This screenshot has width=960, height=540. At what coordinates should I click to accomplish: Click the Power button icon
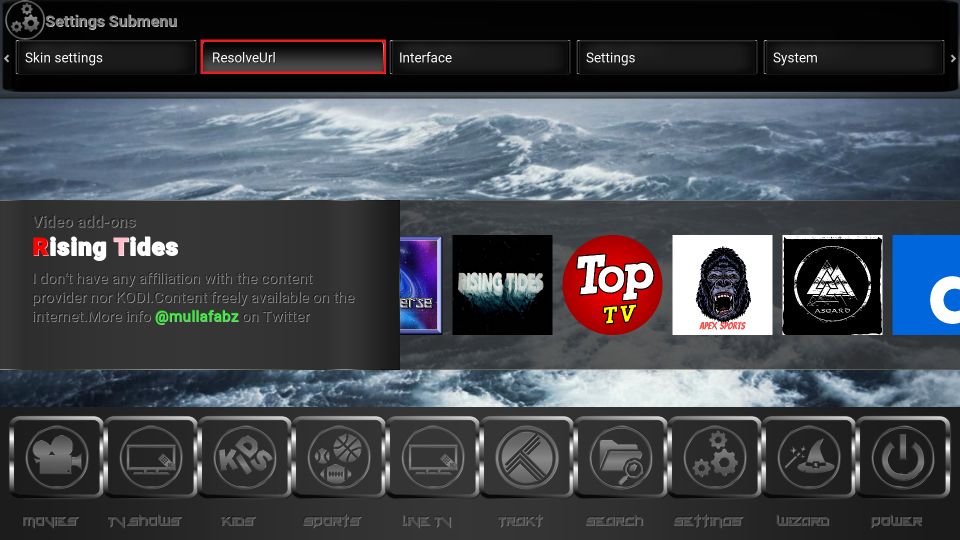coord(902,457)
